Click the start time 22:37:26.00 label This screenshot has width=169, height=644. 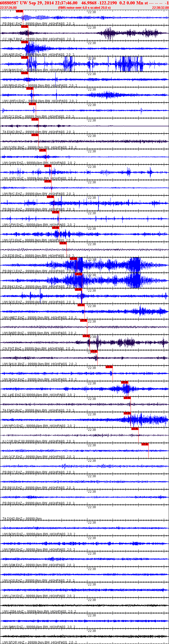pyautogui.click(x=8, y=8)
